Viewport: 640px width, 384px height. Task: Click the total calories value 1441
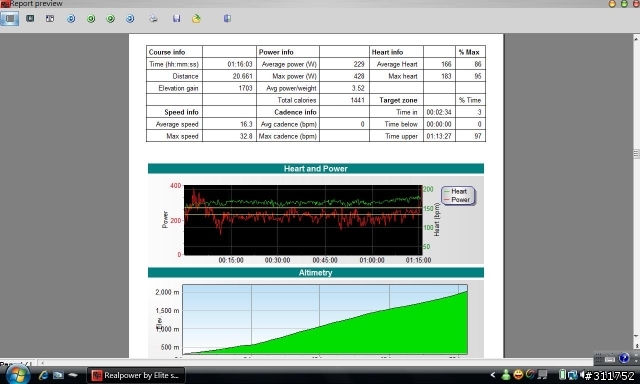click(x=357, y=100)
